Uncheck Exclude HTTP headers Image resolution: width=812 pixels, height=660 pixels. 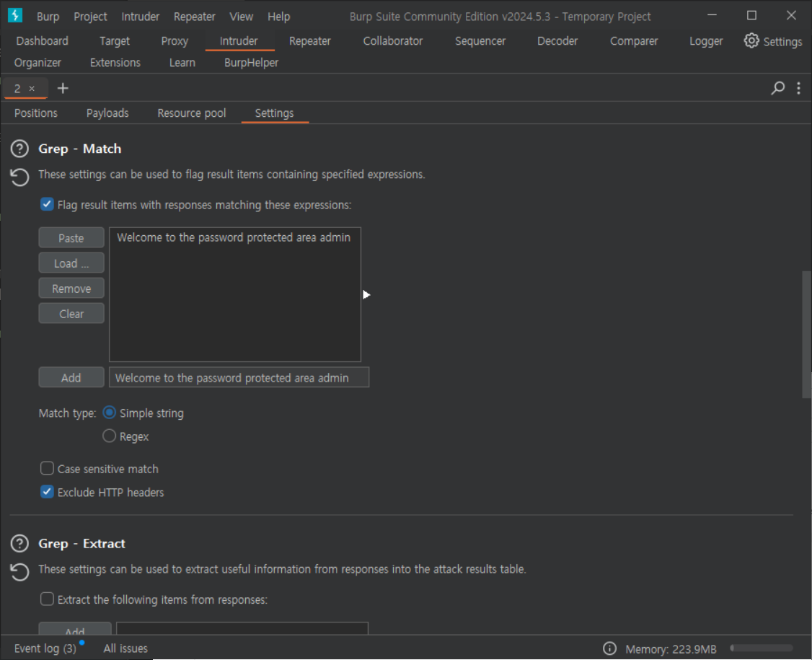(x=47, y=492)
